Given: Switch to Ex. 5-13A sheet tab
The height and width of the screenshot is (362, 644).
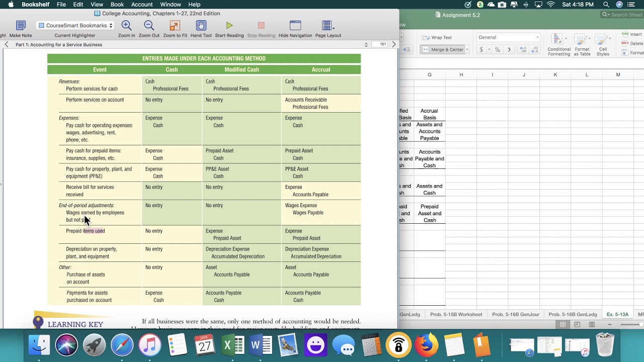Looking at the screenshot, I should point(617,314).
